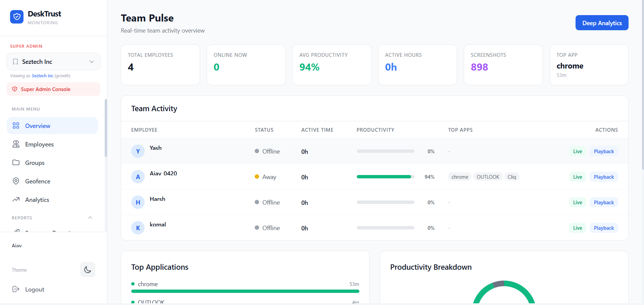Collapse the Reports section chevron
The width and height of the screenshot is (644, 305).
[90, 218]
